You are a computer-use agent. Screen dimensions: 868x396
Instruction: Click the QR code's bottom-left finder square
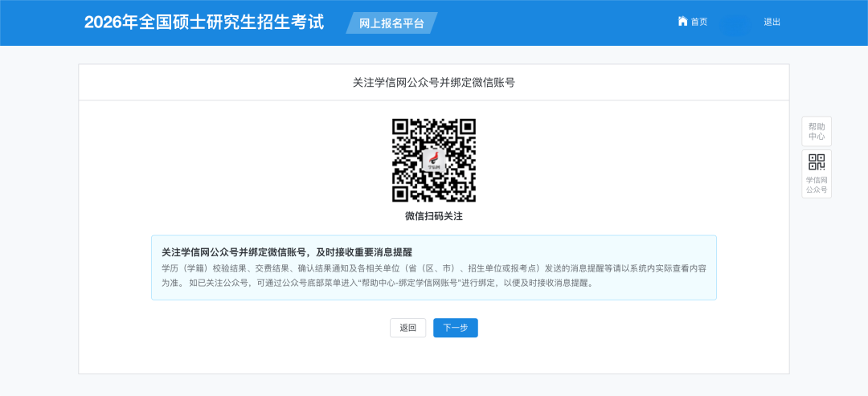403,191
